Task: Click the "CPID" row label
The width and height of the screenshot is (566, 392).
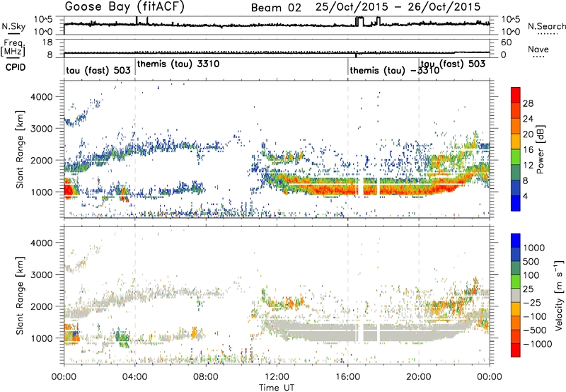Action: pyautogui.click(x=16, y=67)
